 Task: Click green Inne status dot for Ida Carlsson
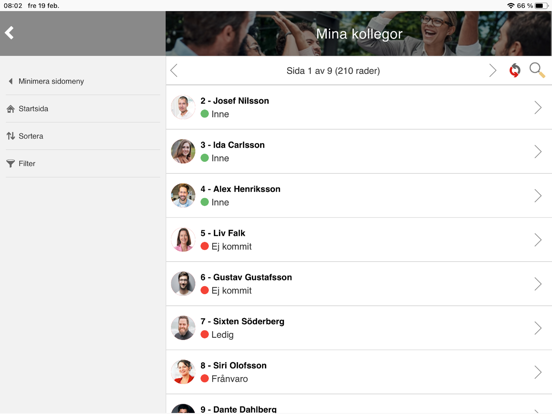point(205,158)
